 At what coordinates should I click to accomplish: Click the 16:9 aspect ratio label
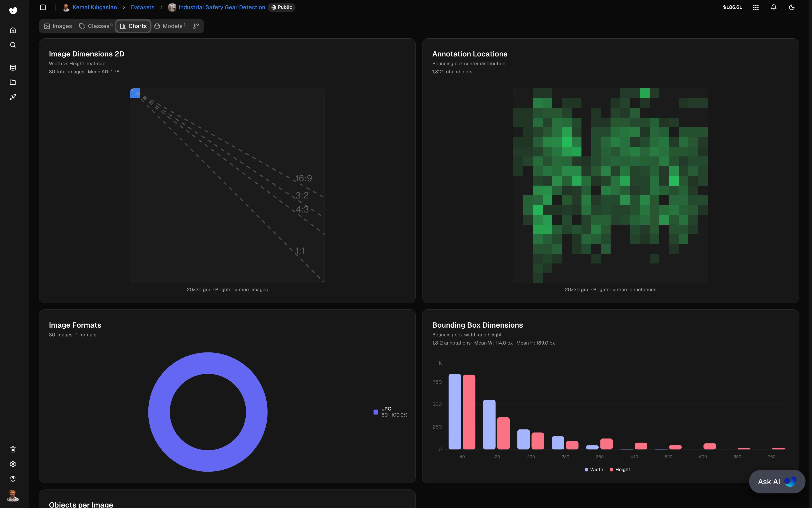point(304,178)
